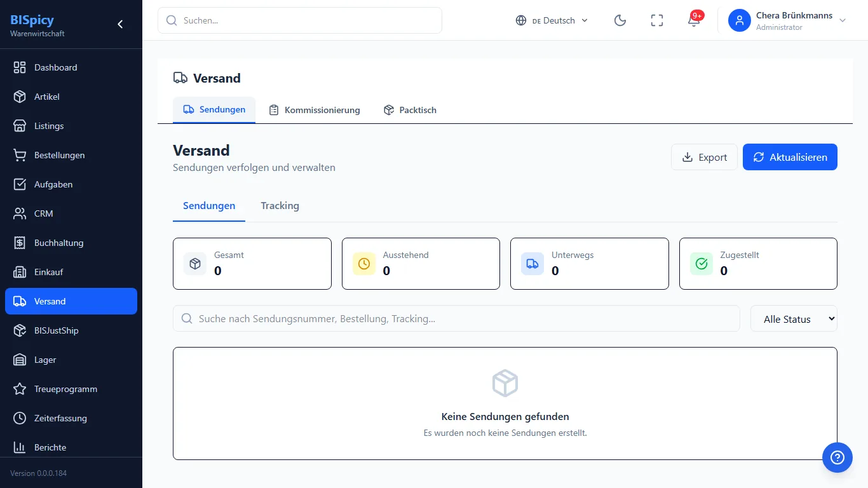Collapse the sidebar with the chevron arrow
This screenshot has height=488, width=868.
tap(120, 24)
